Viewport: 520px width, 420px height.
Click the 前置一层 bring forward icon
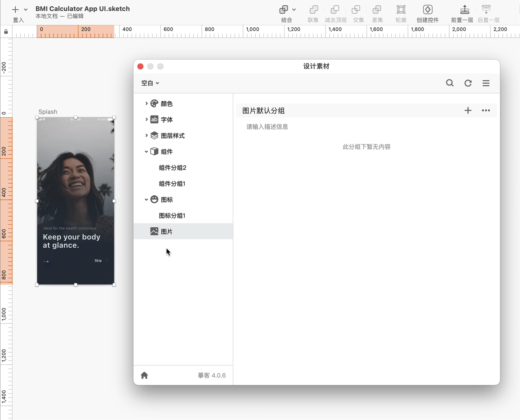(x=464, y=10)
